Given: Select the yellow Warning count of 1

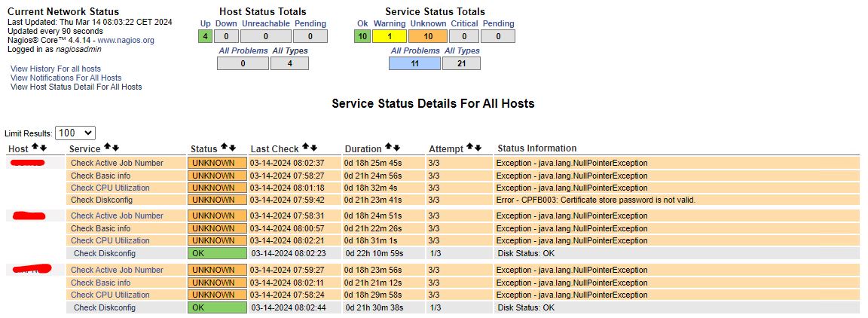Looking at the screenshot, I should coord(390,36).
